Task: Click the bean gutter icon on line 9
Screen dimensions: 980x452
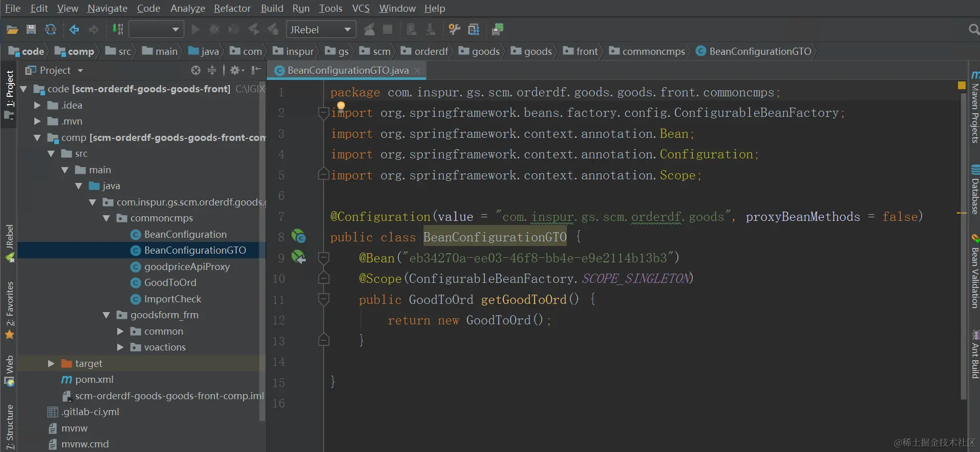Action: 299,257
